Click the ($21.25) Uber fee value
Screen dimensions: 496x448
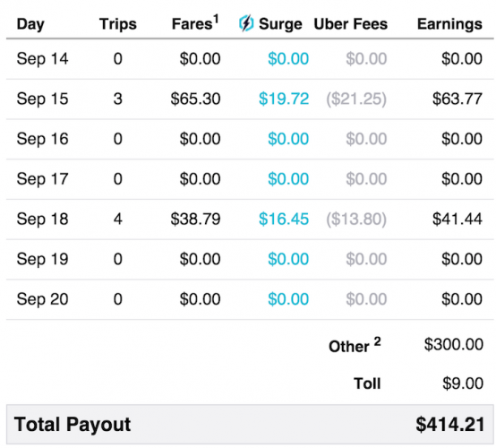click(356, 99)
